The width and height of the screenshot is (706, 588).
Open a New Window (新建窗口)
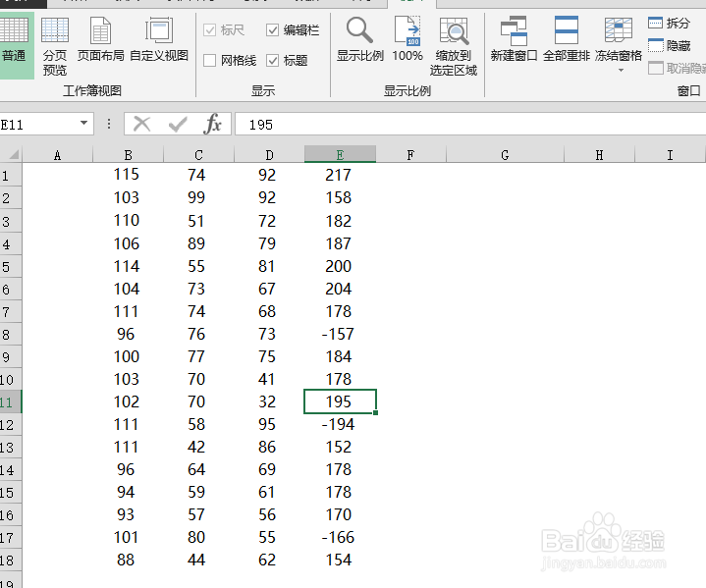coord(515,39)
